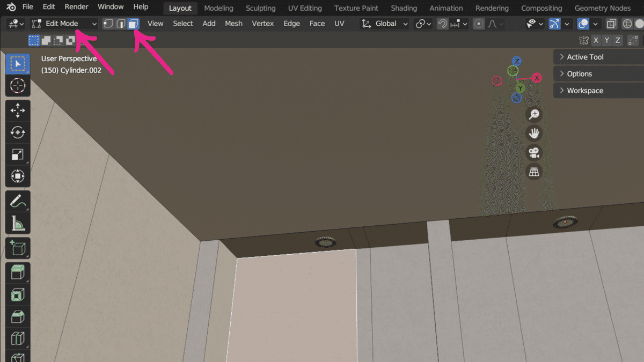Click the Z axis on the navigation gizmo

[516, 61]
